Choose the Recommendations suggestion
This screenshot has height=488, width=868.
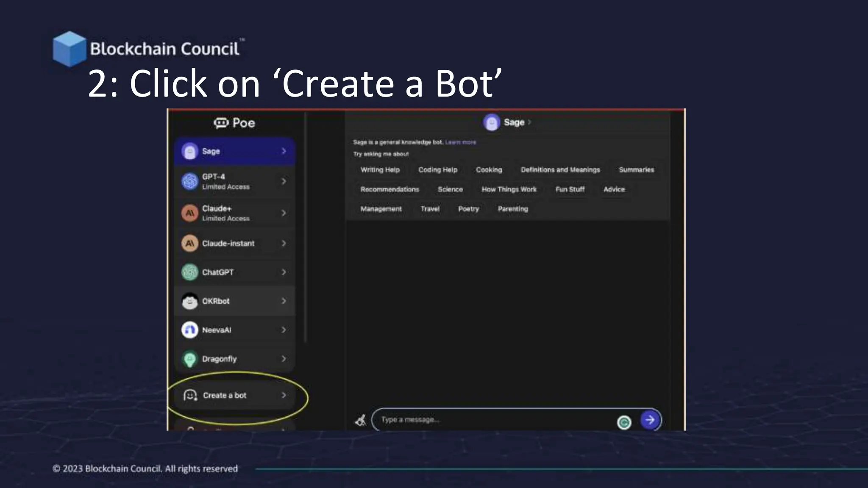tap(390, 189)
